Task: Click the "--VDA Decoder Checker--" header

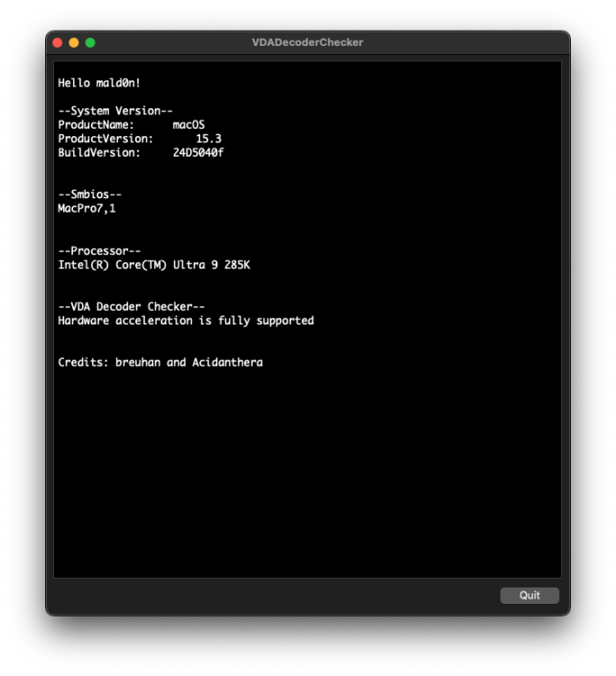Action: [131, 306]
